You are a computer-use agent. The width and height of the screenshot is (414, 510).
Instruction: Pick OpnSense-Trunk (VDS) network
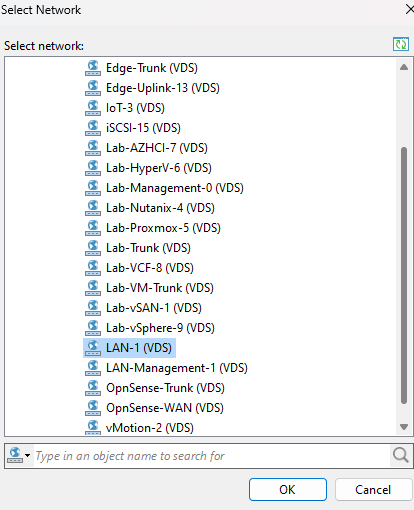point(165,388)
